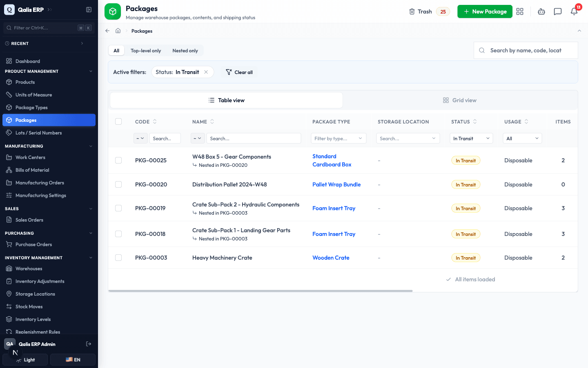Open the Storage Location search dropdown
This screenshot has height=368, width=588.
coord(408,138)
